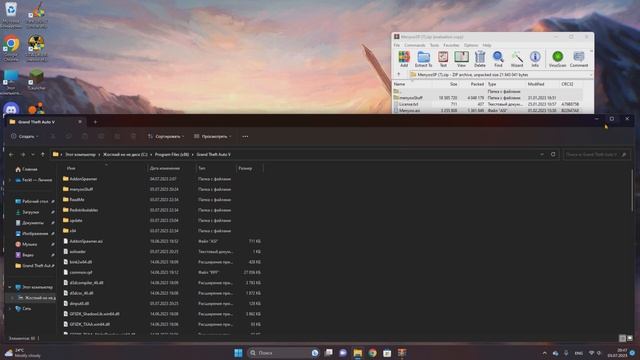640x360 pixels.
Task: Refresh the Explorer folder view
Action: pyautogui.click(x=553, y=155)
